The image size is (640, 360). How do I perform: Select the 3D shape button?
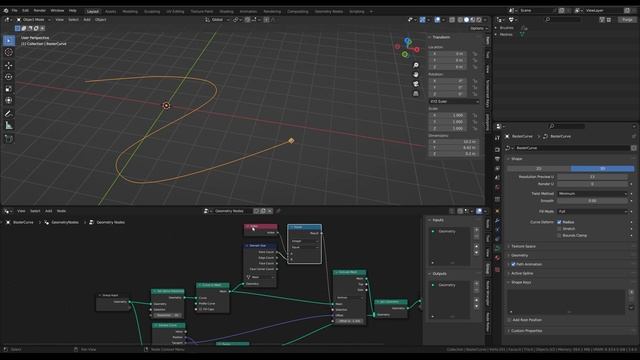pos(602,169)
